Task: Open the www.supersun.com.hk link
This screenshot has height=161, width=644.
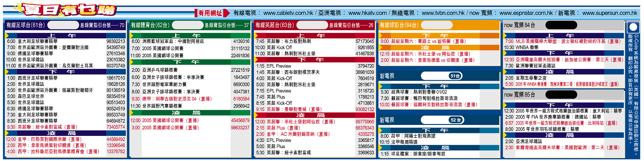Action: (x=610, y=13)
